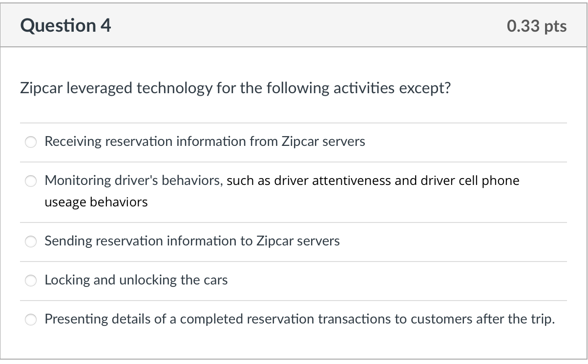
Task: Click the wrapped line 'useage behaviors'
Action: tap(96, 202)
